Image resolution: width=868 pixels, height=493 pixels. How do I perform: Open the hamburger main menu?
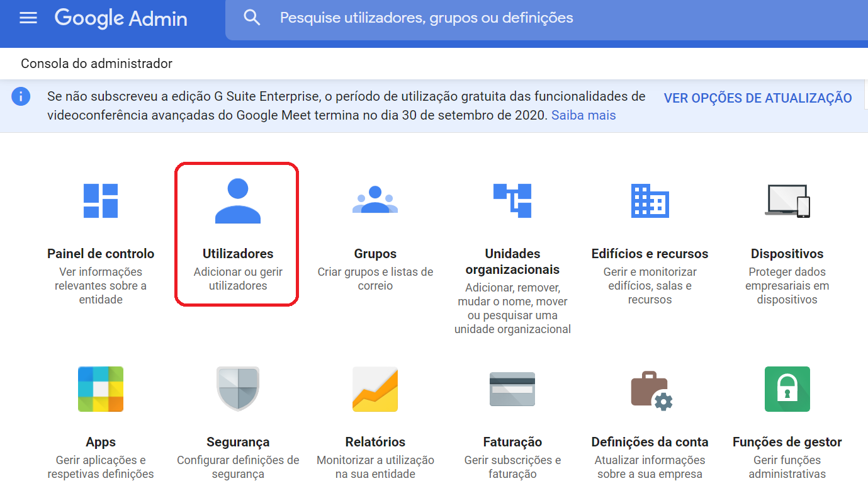28,18
